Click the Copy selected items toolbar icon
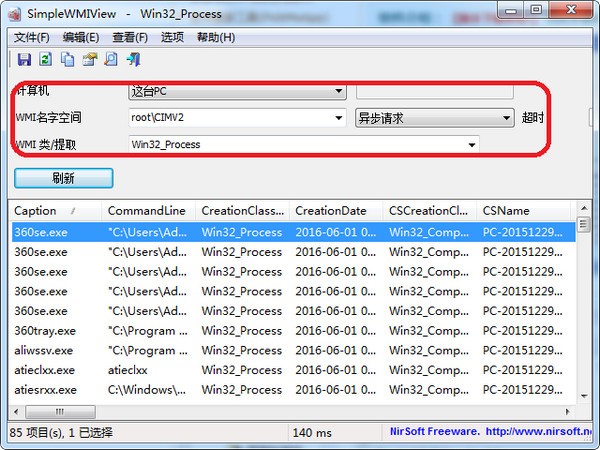This screenshot has width=600, height=450. pos(68,59)
